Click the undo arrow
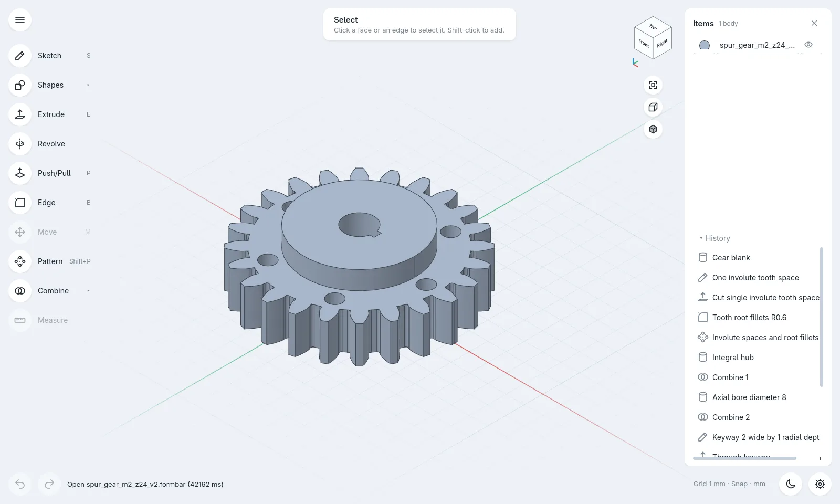 [x=20, y=484]
